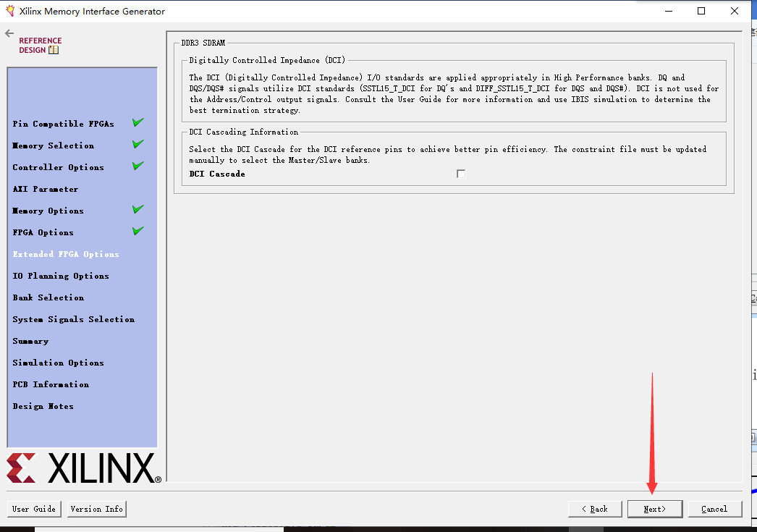This screenshot has height=532, width=757.
Task: Show Version Info
Action: coord(96,508)
